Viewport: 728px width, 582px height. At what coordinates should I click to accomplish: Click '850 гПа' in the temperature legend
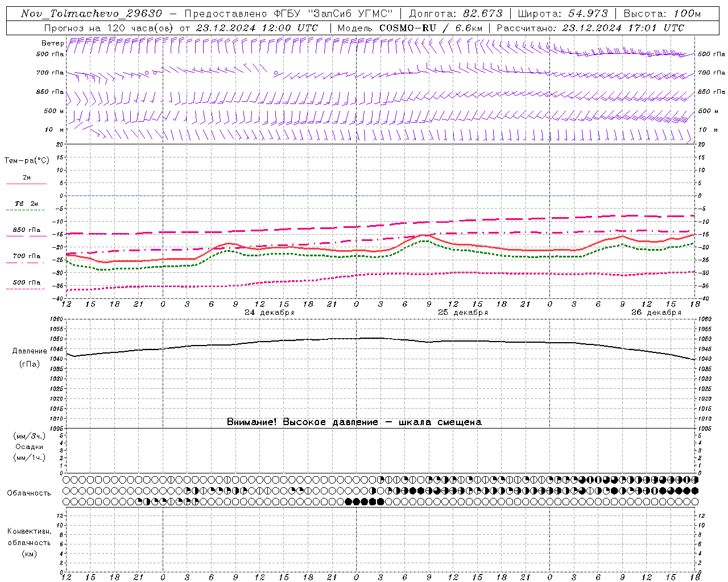point(26,230)
